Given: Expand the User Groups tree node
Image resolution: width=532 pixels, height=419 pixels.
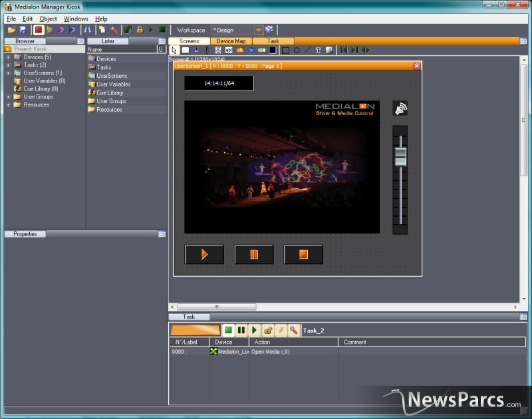Looking at the screenshot, I should 8,96.
